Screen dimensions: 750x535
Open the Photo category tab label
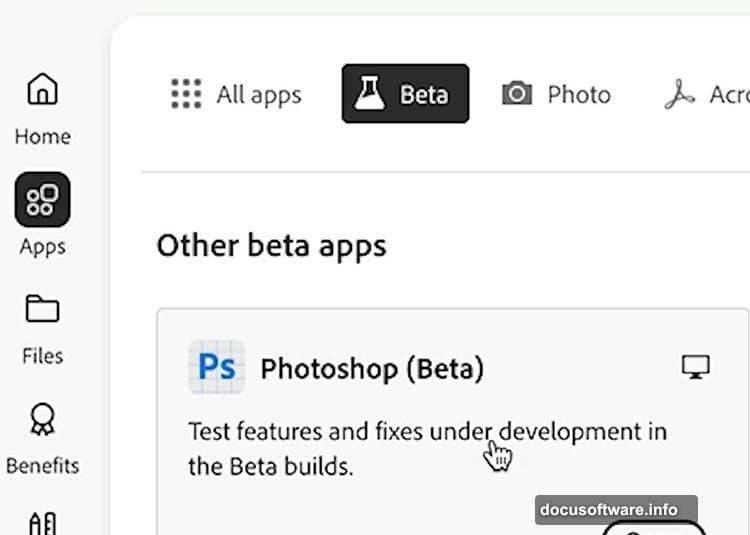pyautogui.click(x=579, y=95)
